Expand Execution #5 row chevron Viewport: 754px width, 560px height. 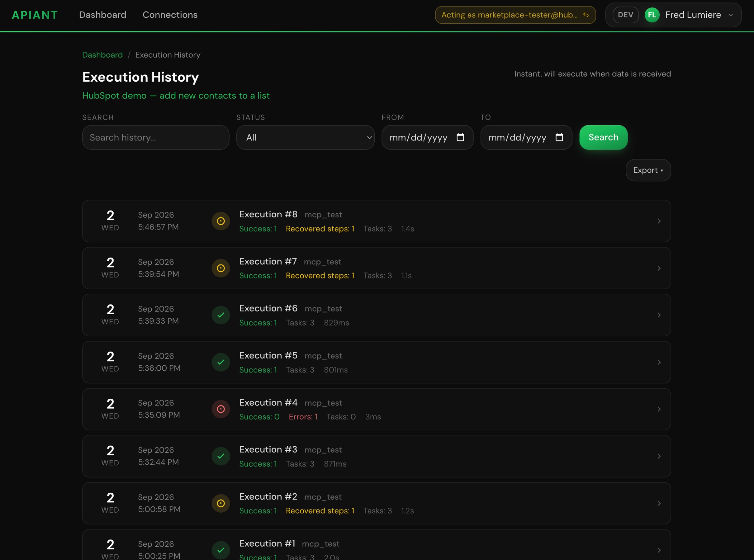click(x=659, y=362)
